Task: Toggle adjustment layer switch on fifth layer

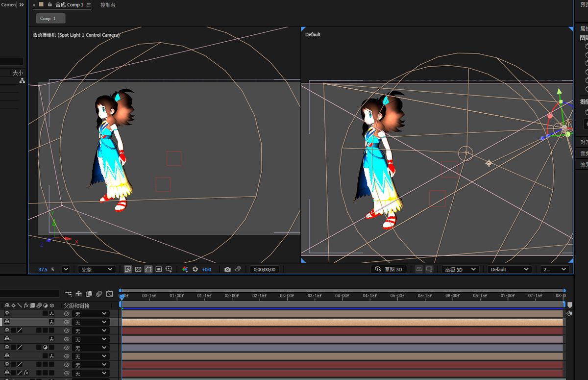Action: (45, 348)
